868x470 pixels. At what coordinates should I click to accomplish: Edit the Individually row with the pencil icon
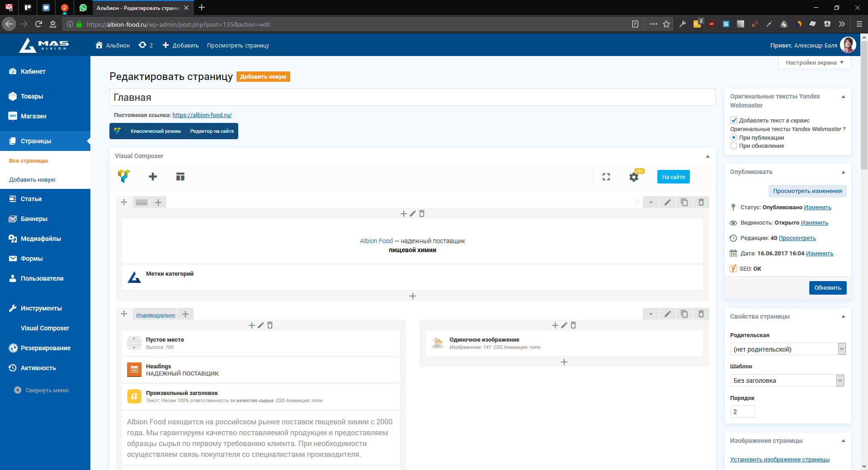click(667, 314)
